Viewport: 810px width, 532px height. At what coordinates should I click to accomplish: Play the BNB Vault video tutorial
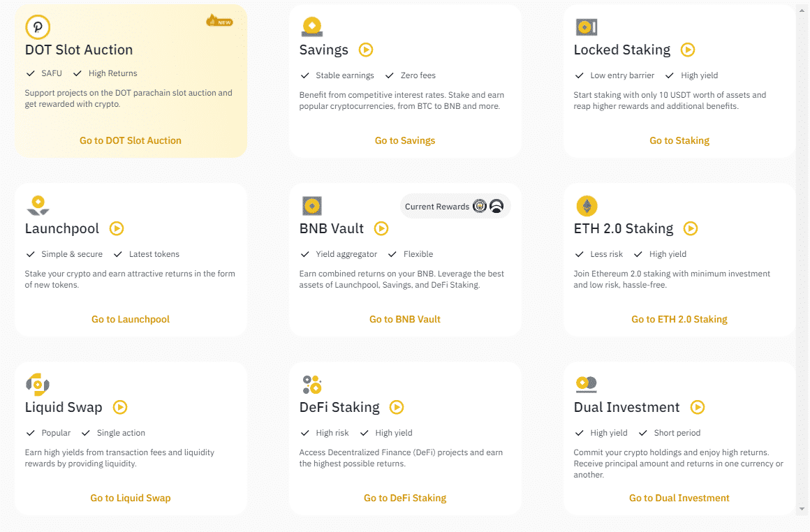click(x=381, y=228)
